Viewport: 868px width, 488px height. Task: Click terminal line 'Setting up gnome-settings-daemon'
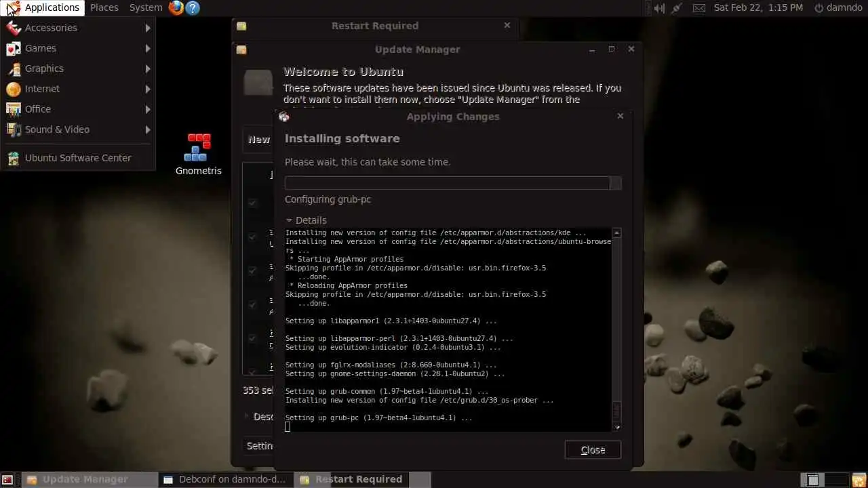395,373
